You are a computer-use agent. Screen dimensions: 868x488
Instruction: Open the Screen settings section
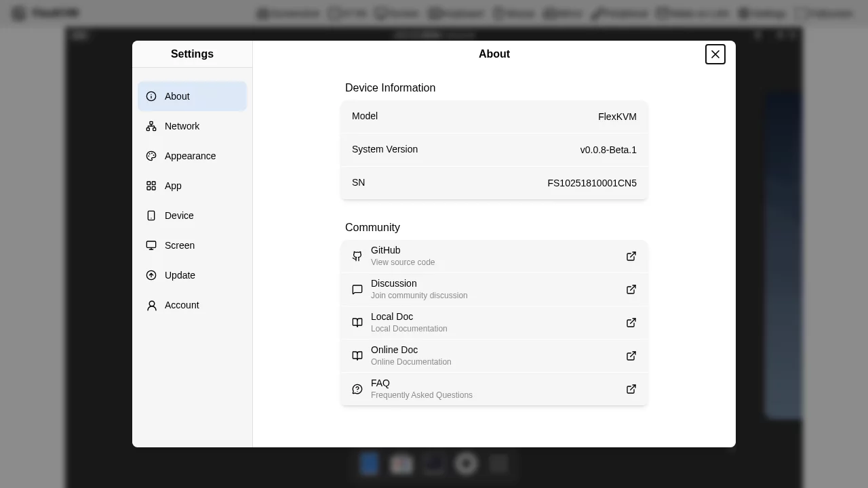pyautogui.click(x=192, y=245)
